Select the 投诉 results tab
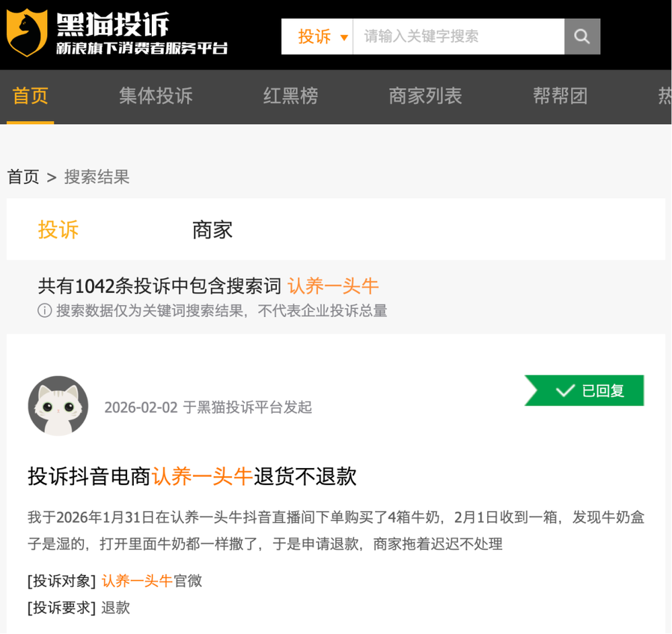This screenshot has height=634, width=672. pyautogui.click(x=58, y=230)
